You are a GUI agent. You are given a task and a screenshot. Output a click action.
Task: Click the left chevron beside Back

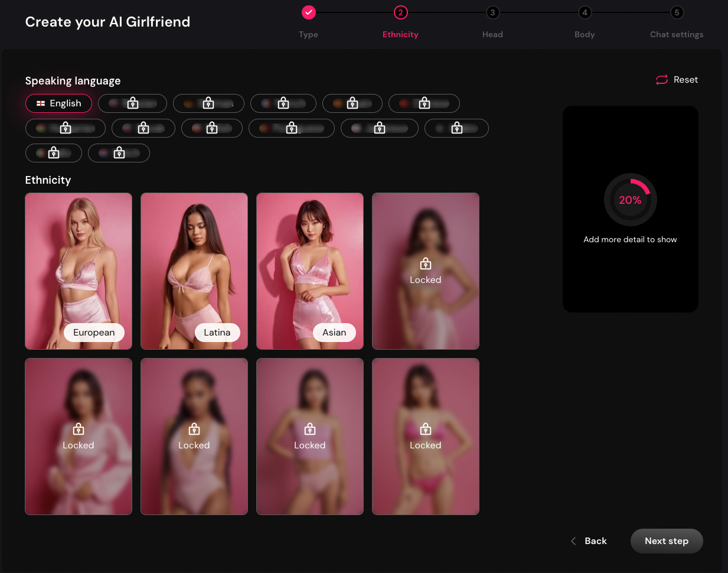pos(573,541)
